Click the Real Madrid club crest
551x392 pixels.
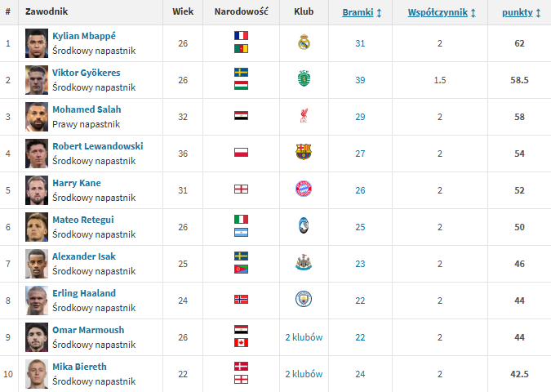(304, 42)
